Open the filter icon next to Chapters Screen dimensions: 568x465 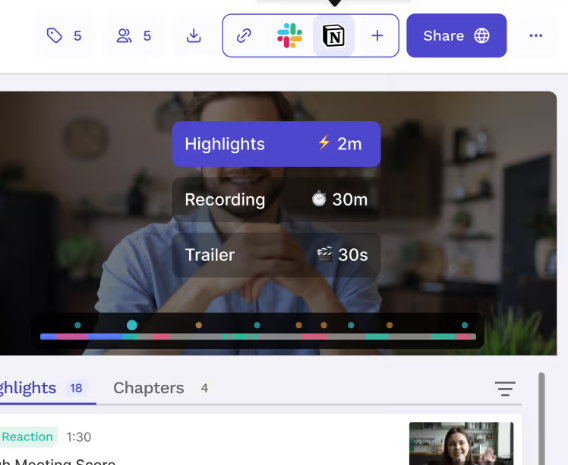click(x=505, y=388)
